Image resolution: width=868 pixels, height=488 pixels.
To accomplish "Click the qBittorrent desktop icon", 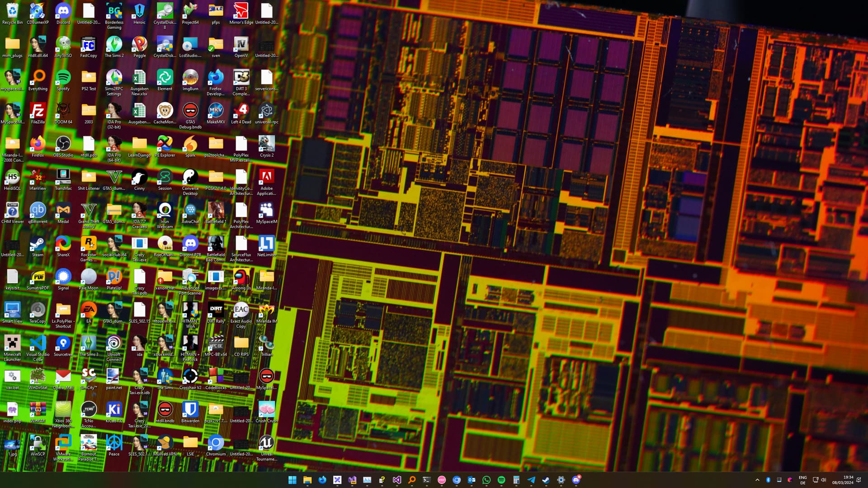I will pos(38,213).
